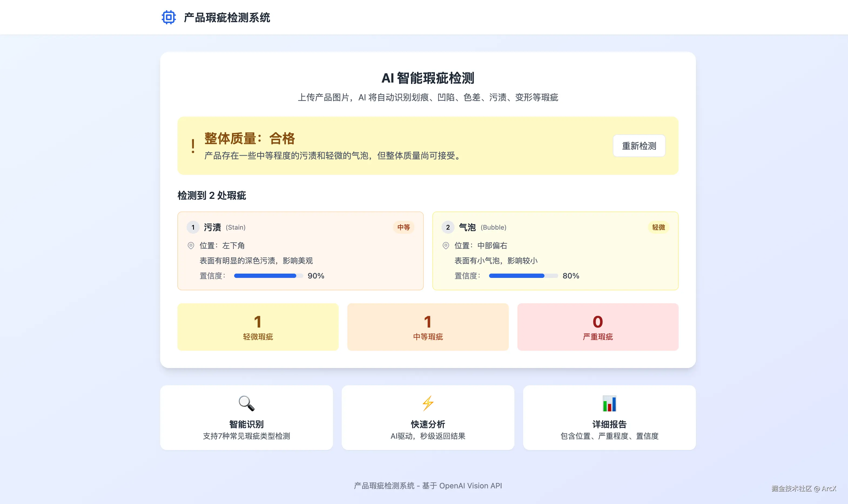
Task: Click the 轻微 severity tag
Action: click(x=658, y=227)
